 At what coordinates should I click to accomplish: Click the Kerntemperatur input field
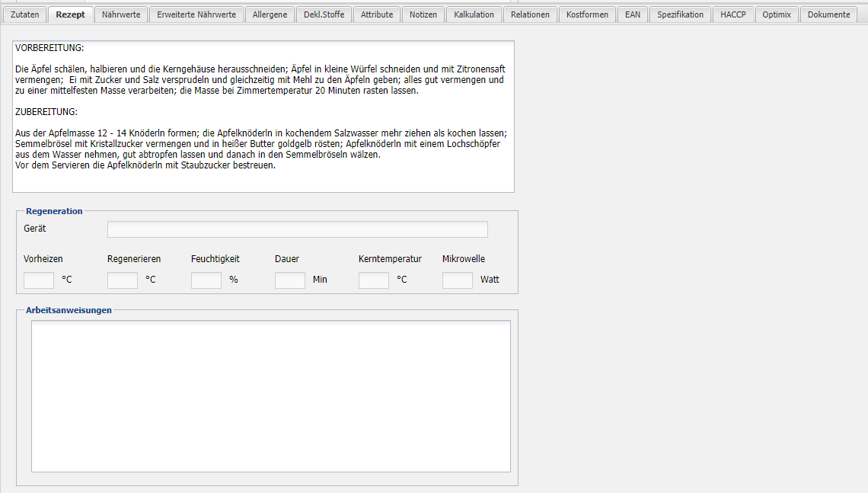click(x=374, y=280)
